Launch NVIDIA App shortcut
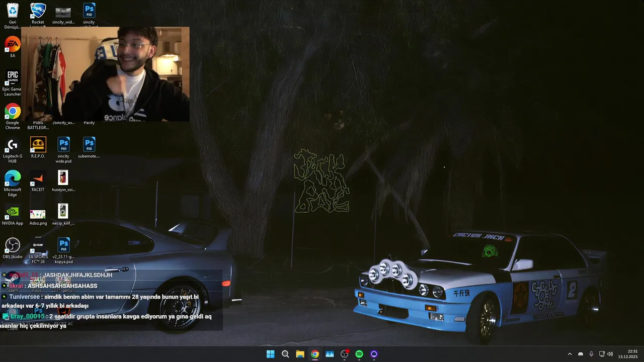Screen dimensions: 644x362 point(13,215)
